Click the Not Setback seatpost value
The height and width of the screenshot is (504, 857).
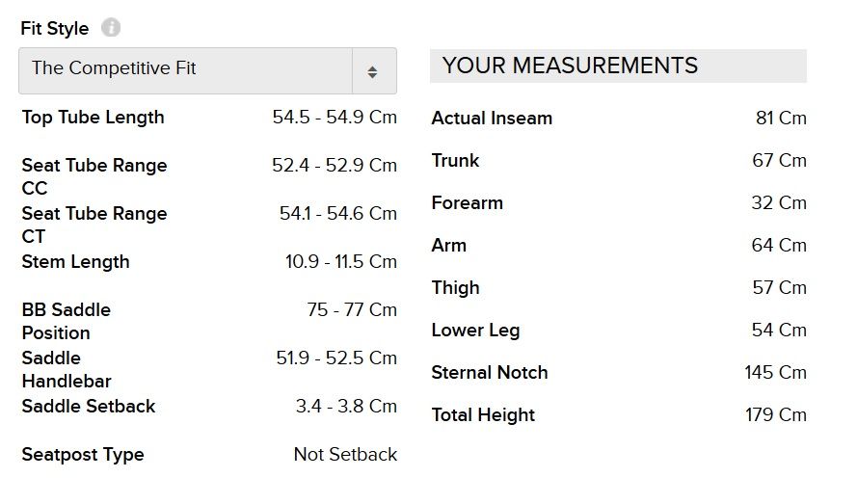tap(345, 455)
